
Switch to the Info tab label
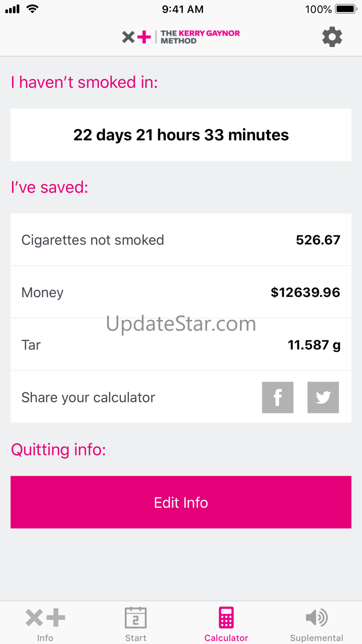pos(45,638)
